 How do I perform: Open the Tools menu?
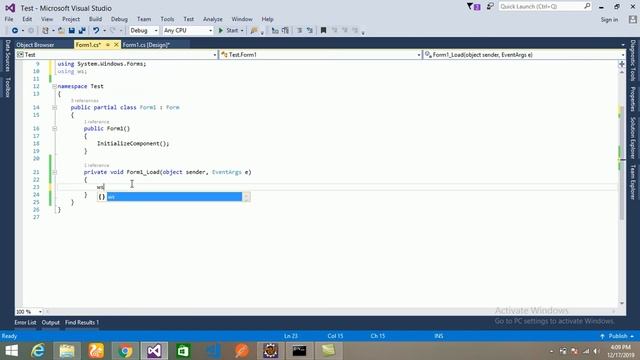tap(167, 19)
